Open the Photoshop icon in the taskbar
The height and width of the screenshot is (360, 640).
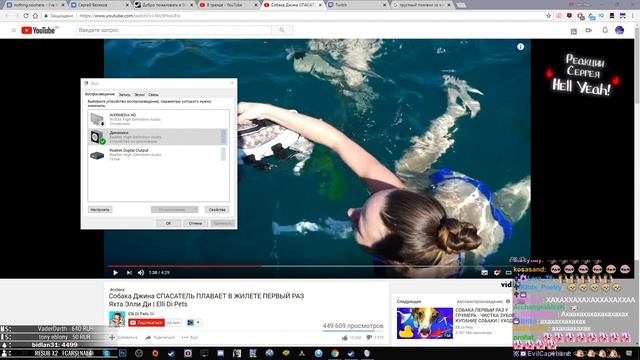(122, 353)
